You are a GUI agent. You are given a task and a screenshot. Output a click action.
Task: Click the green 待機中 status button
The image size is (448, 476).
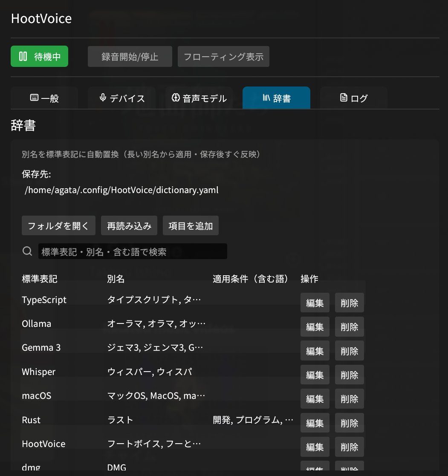click(x=40, y=57)
